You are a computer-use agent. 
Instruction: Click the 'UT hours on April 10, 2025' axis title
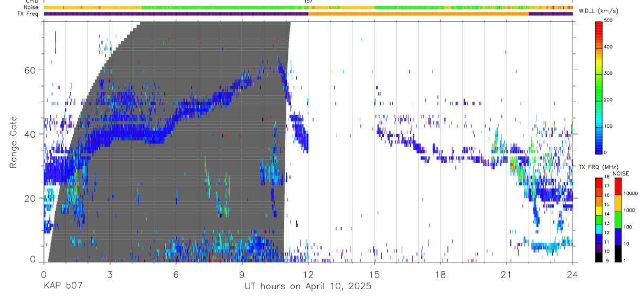(308, 287)
